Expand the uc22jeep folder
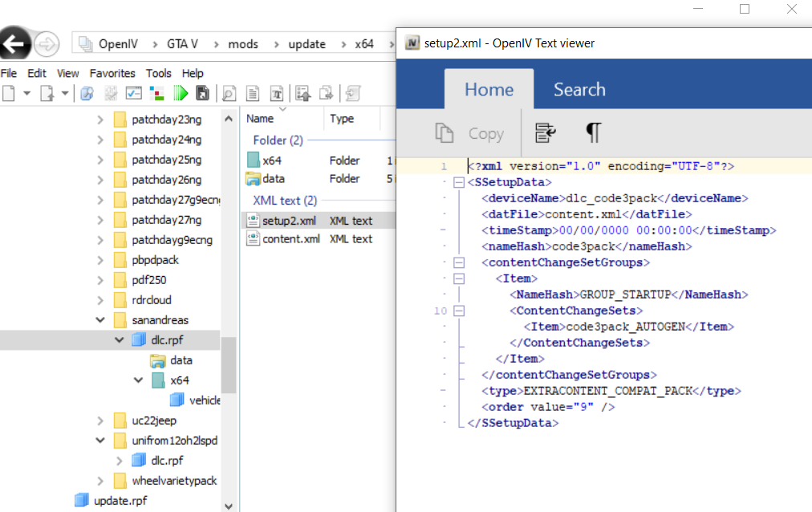 pos(100,421)
